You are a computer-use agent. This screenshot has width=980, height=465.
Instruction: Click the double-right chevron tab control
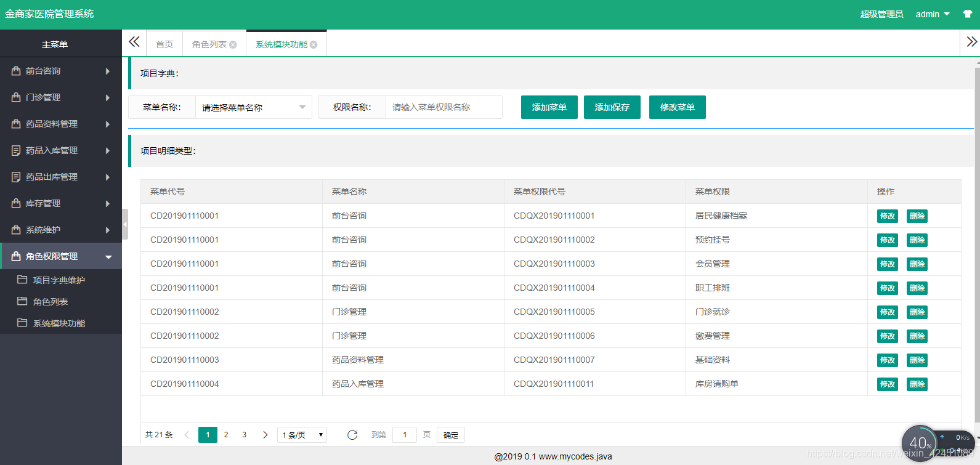pyautogui.click(x=971, y=42)
